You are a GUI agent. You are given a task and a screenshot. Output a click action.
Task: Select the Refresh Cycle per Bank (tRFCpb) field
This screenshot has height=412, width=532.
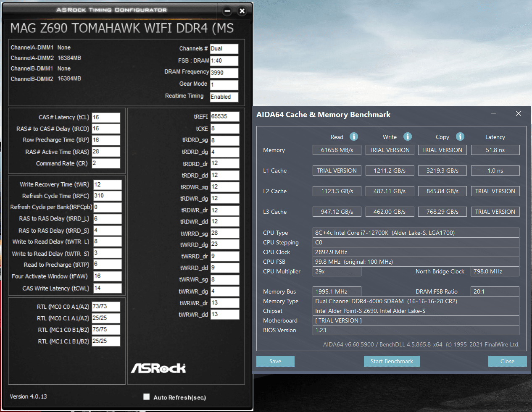108,207
